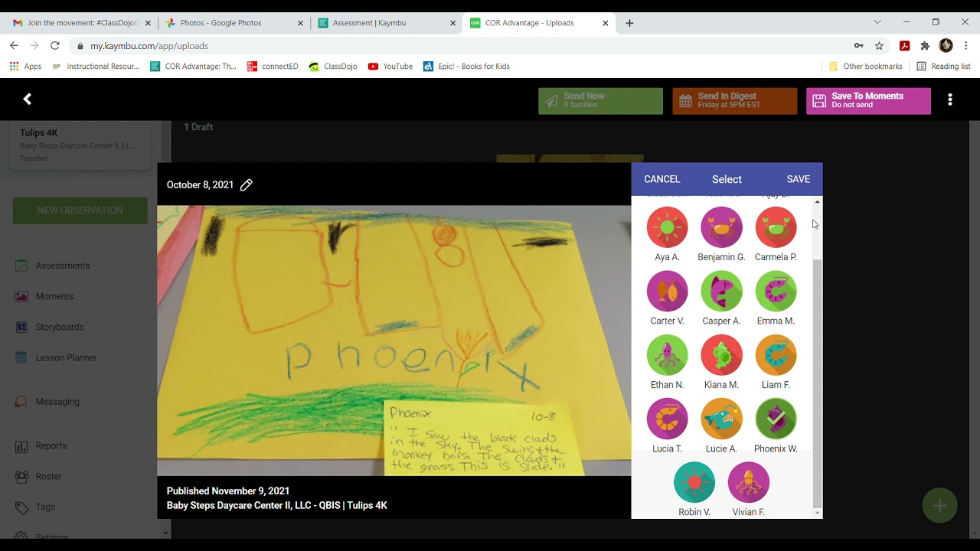The image size is (980, 551).
Task: Open the tab search dropdown arrow
Action: pyautogui.click(x=877, y=22)
